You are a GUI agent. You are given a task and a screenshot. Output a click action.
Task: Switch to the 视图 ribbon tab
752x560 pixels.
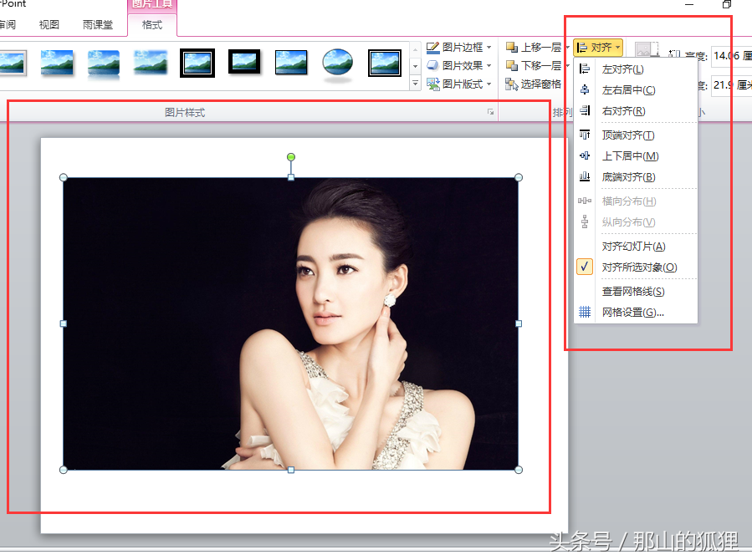[x=49, y=24]
